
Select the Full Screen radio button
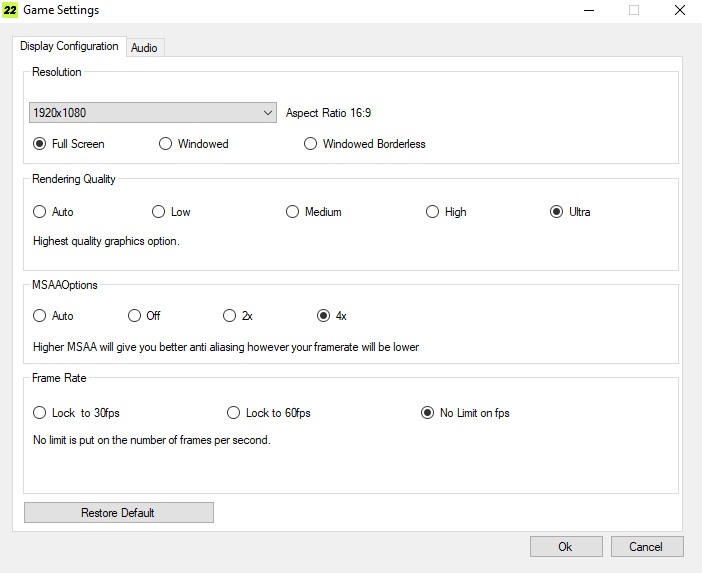click(40, 144)
